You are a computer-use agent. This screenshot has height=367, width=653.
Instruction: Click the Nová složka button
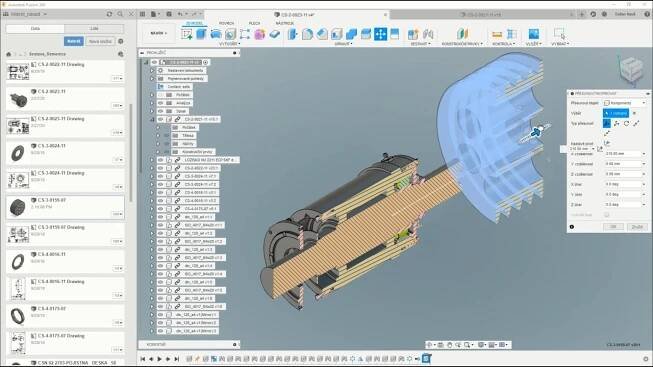pyautogui.click(x=100, y=41)
